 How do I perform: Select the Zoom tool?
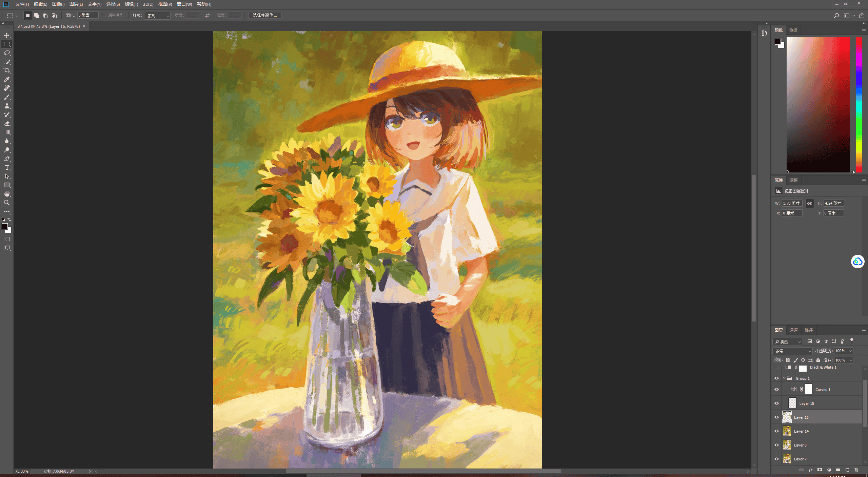click(x=7, y=203)
